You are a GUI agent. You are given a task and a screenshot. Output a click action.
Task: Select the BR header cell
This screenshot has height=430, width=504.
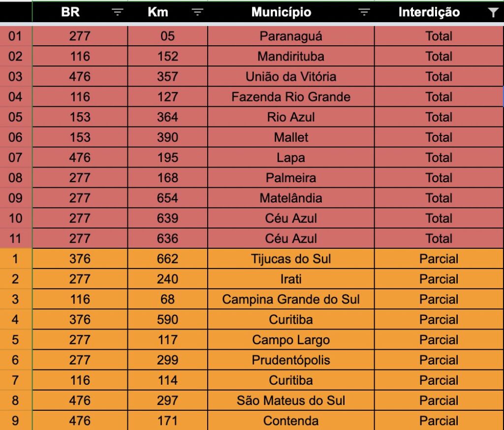(x=80, y=12)
